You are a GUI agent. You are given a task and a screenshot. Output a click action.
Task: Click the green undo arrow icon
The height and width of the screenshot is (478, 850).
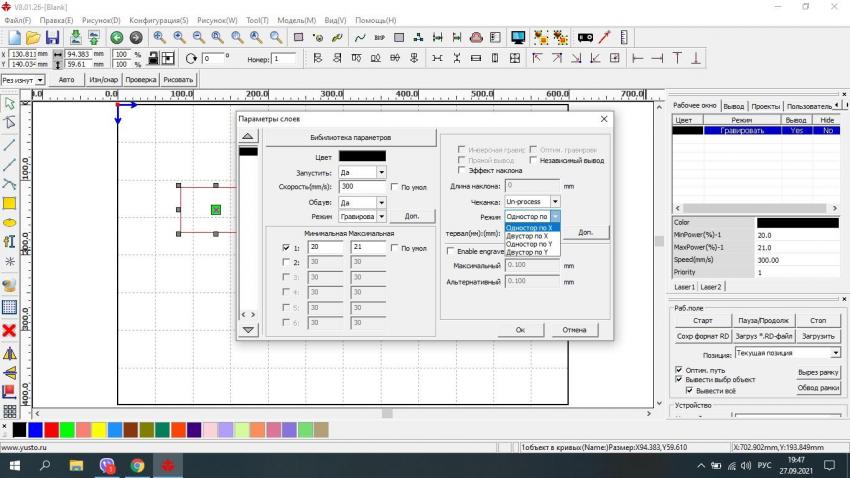click(117, 37)
